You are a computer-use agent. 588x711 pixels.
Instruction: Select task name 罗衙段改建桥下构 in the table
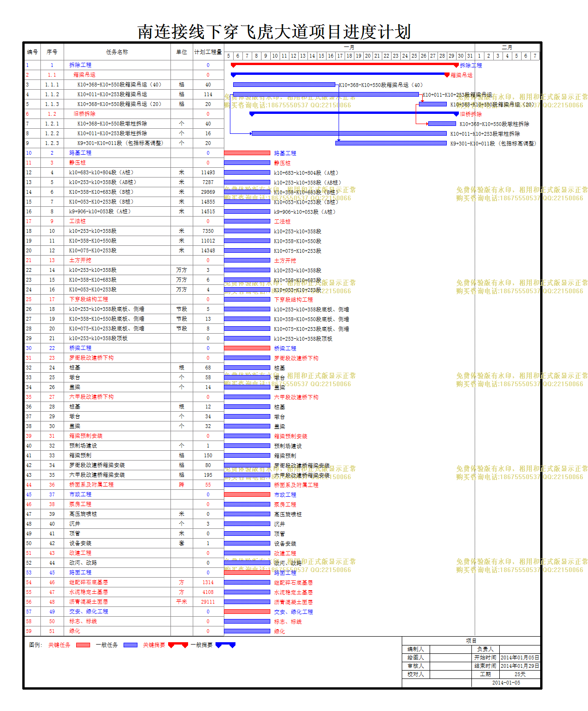pos(91,358)
